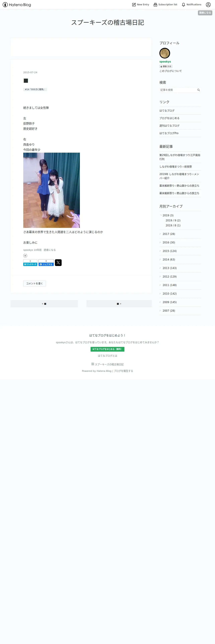Open the user account avatar menu

coord(208,5)
